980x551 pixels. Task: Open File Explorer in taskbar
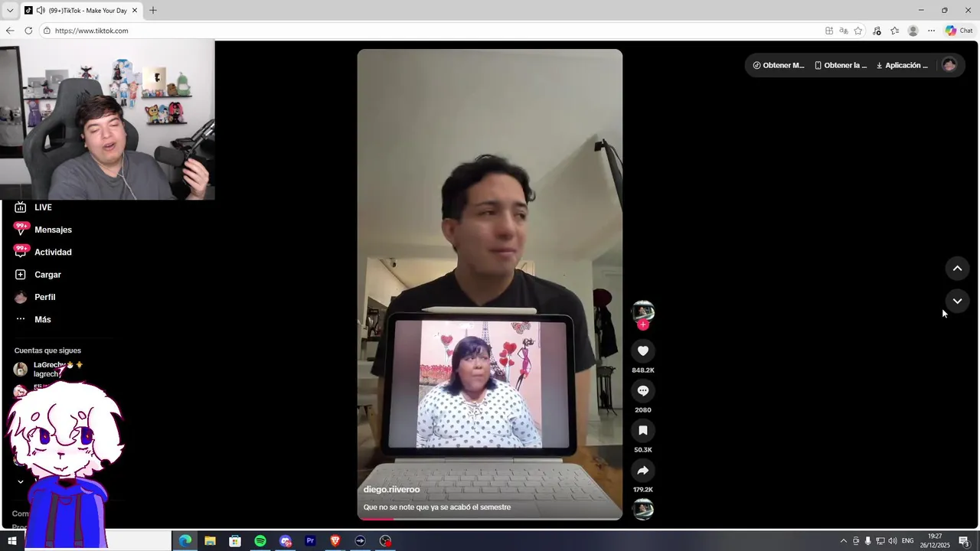[210, 541]
